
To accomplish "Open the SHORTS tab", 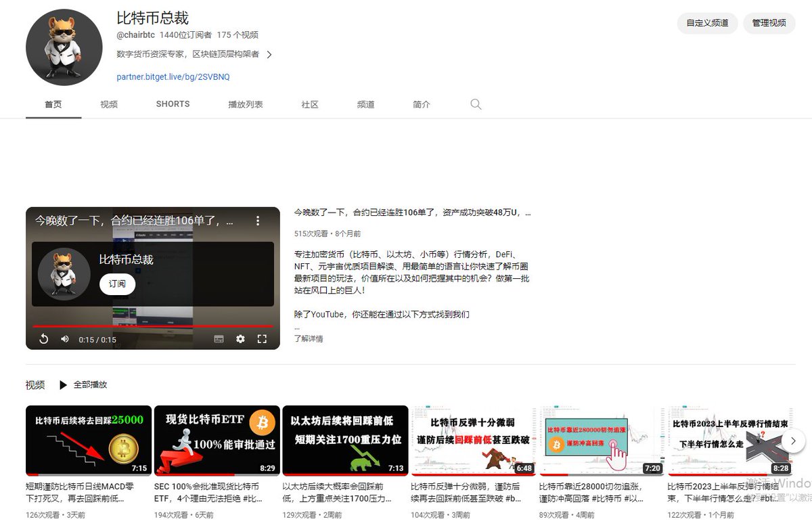I will tap(173, 104).
